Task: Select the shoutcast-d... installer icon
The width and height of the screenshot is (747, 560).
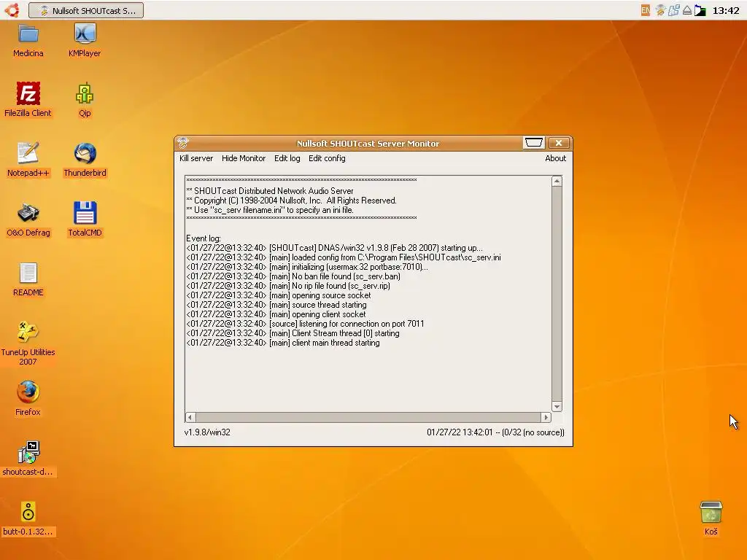Action: [x=28, y=452]
